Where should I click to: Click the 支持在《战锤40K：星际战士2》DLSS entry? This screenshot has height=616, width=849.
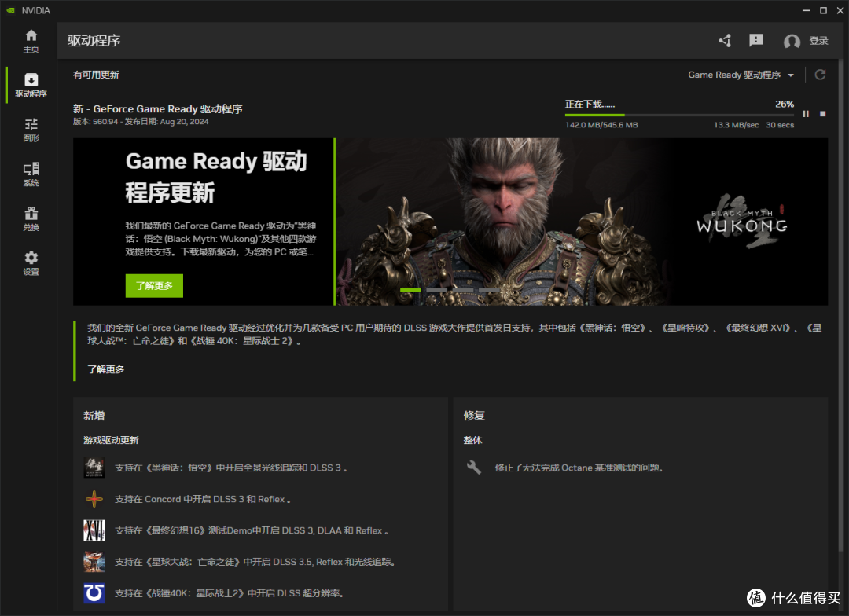coord(230,593)
